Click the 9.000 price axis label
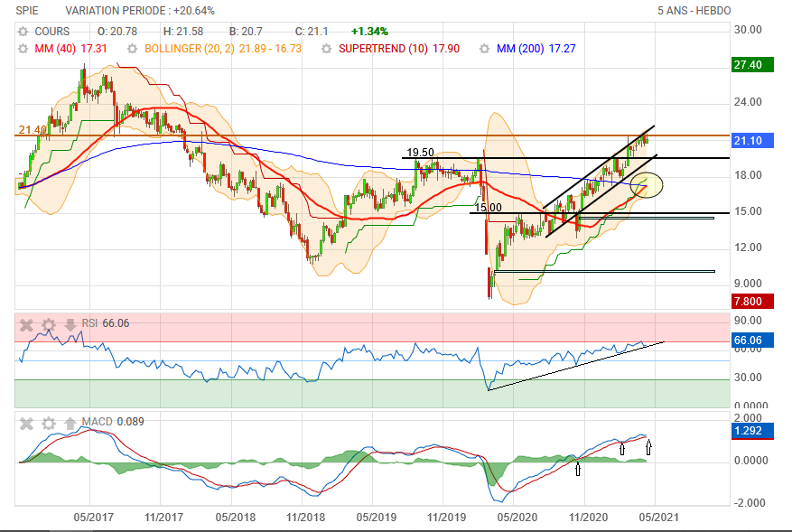Viewport: 792px width, 532px height. pyautogui.click(x=748, y=284)
